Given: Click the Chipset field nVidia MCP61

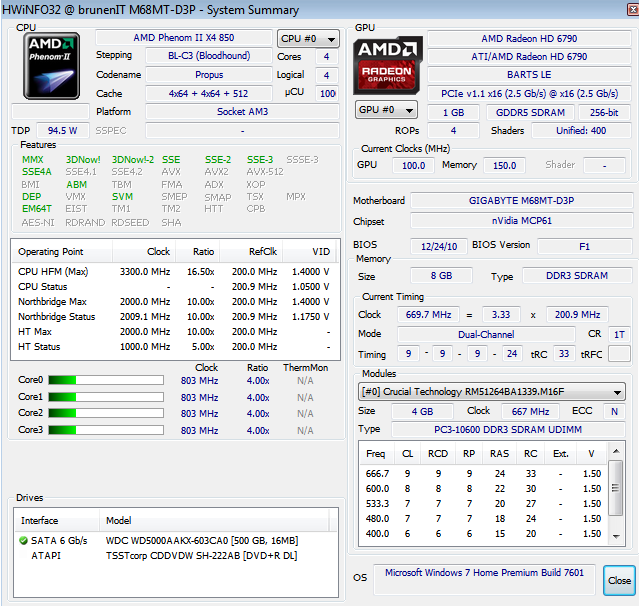Looking at the screenshot, I should tap(521, 221).
